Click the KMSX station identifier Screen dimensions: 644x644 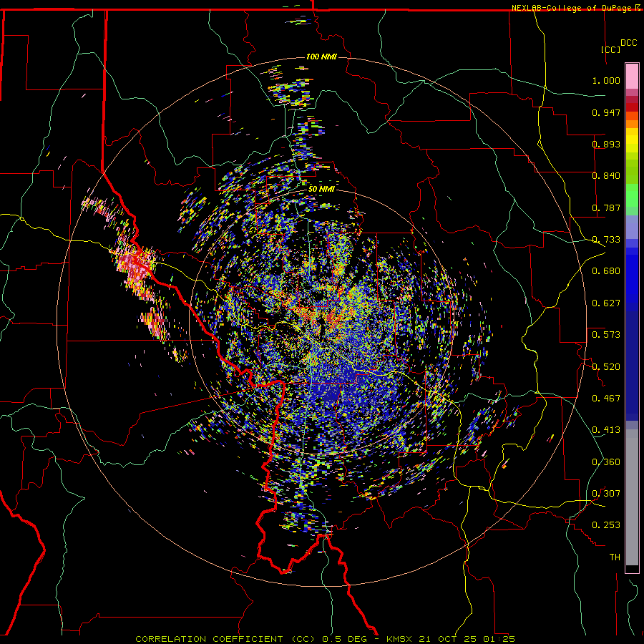click(x=401, y=639)
